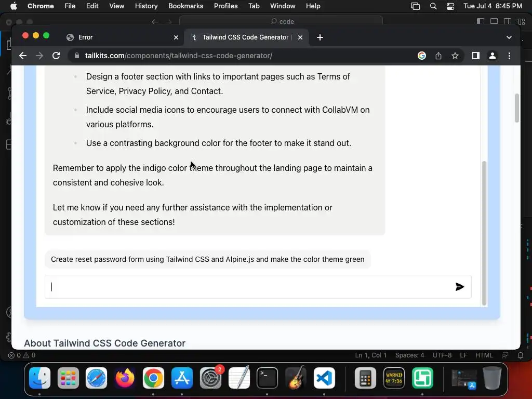Open notifications bell in VS Code status bar
Image resolution: width=532 pixels, height=399 pixels.
(x=521, y=355)
